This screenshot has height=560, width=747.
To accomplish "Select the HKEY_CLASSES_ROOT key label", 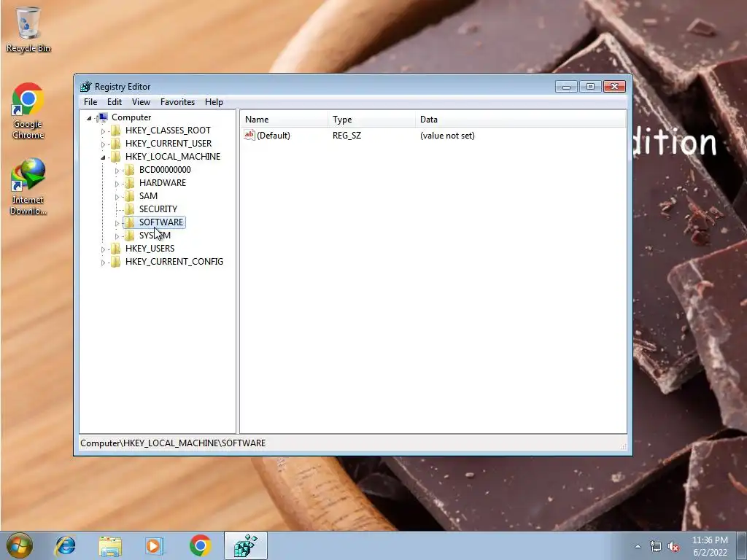I will pos(168,131).
